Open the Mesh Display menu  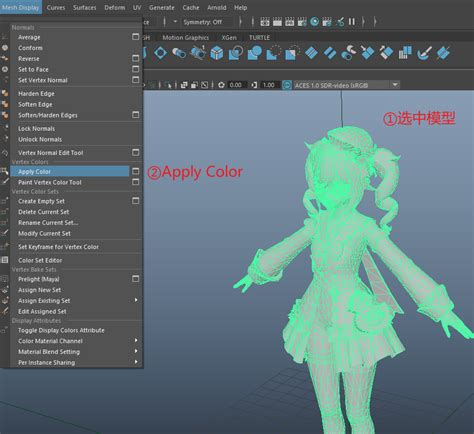pos(21,7)
